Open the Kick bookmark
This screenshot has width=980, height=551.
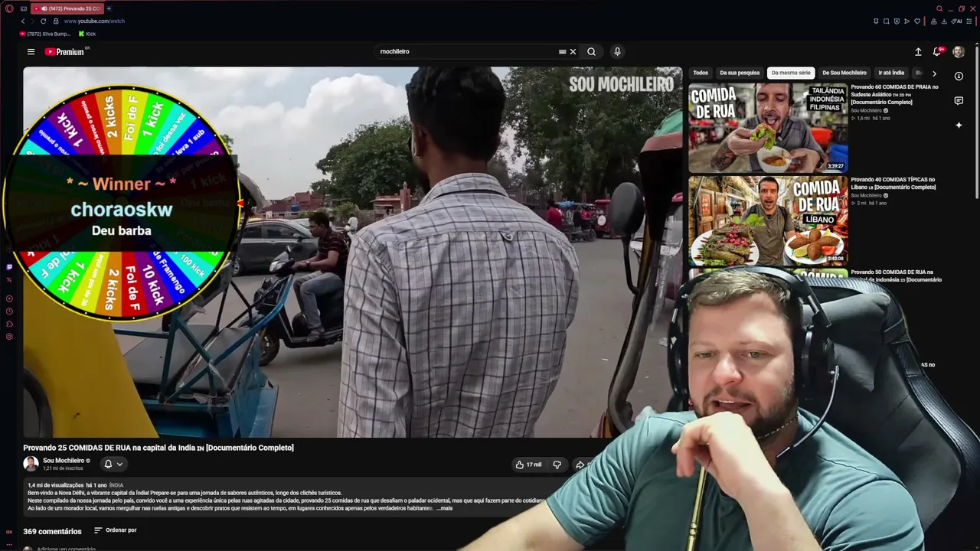coord(87,34)
